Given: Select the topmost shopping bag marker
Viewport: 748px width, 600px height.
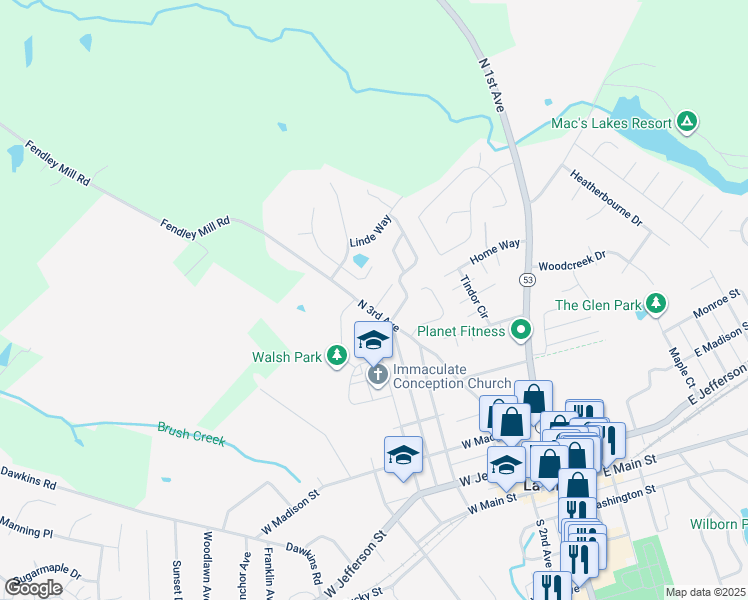Looking at the screenshot, I should (x=534, y=398).
